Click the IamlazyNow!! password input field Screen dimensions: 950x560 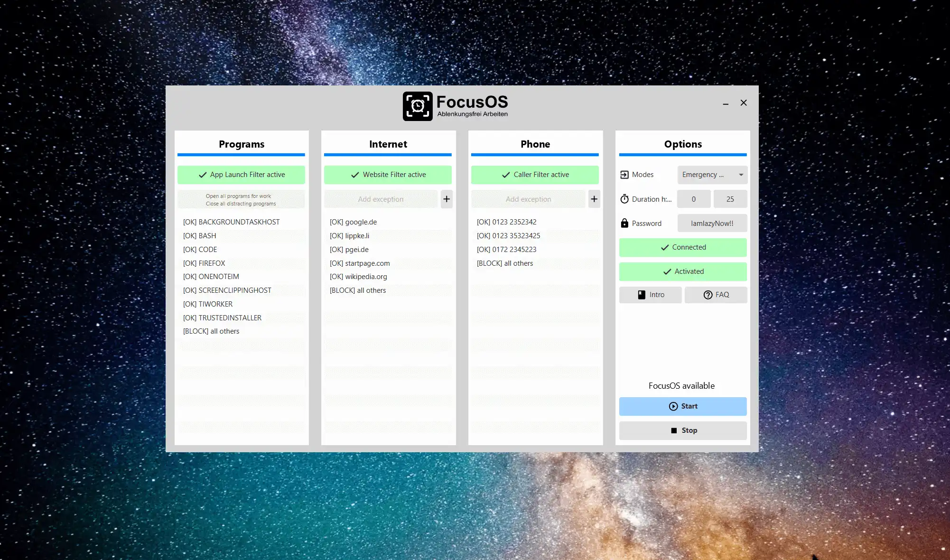coord(712,223)
